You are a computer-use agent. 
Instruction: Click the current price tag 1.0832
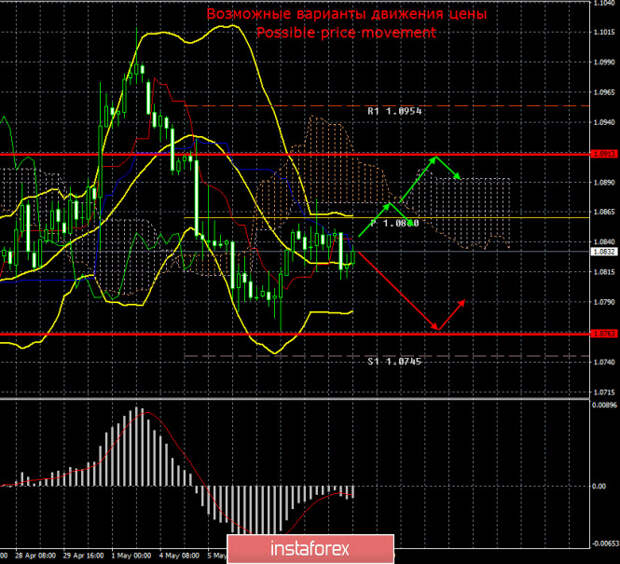(603, 252)
